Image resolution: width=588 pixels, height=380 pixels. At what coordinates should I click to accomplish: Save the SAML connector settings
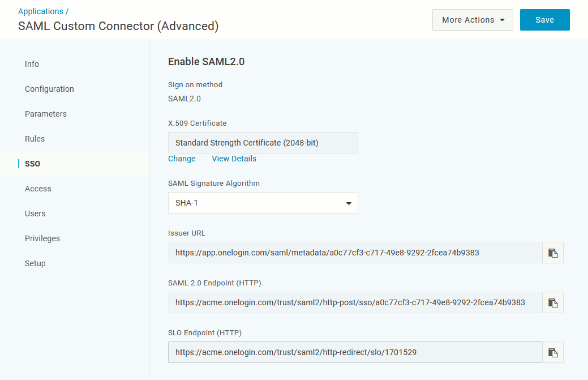coord(544,19)
